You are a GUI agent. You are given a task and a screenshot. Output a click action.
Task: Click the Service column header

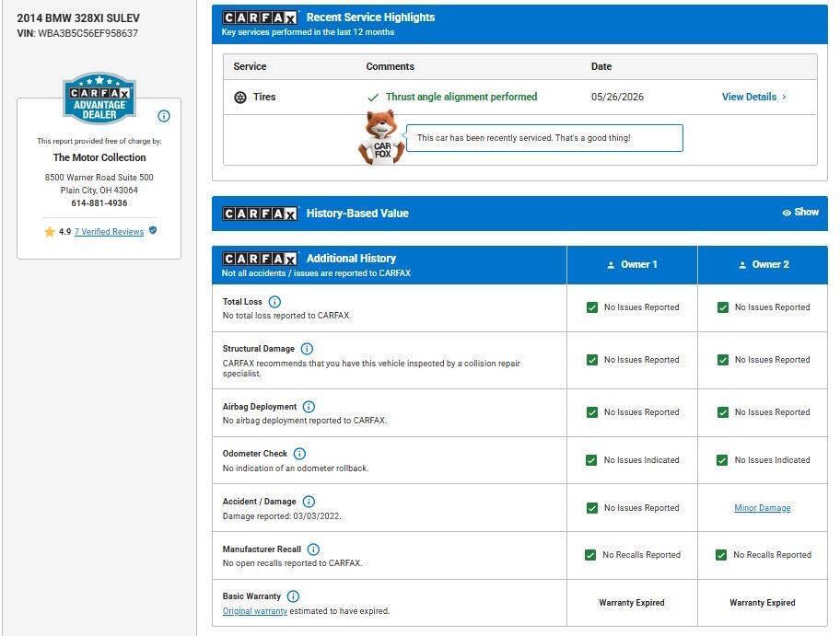pos(250,66)
